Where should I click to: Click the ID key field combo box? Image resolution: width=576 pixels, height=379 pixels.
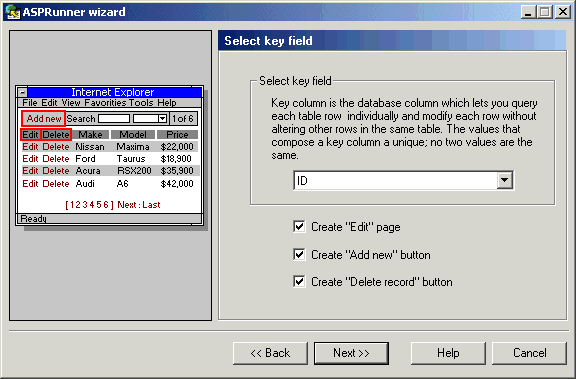[x=403, y=180]
